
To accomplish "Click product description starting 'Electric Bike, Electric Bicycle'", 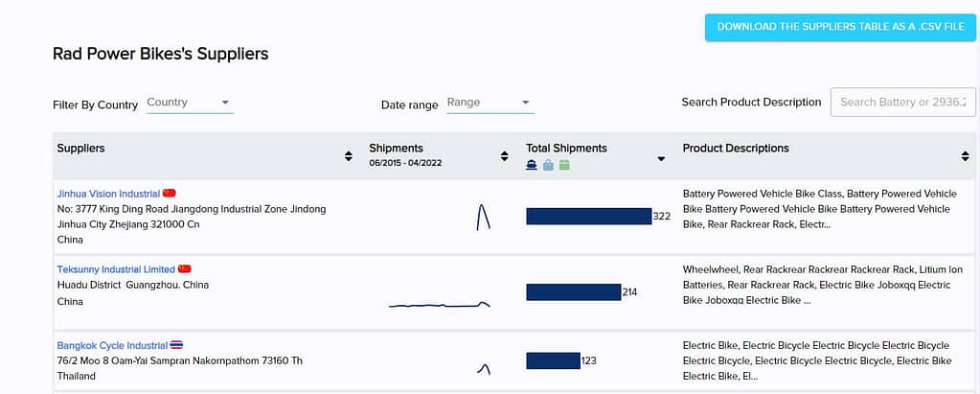I will click(x=817, y=360).
